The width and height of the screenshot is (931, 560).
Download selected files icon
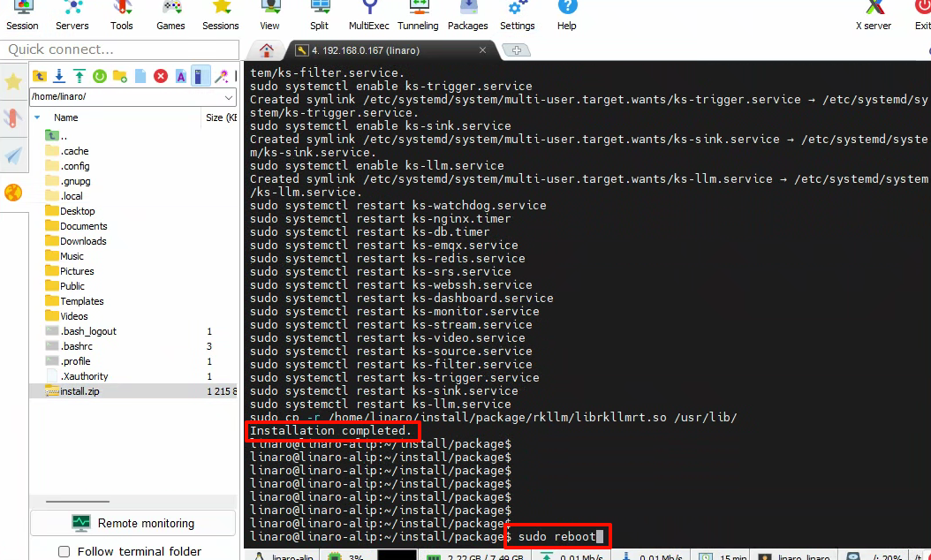point(59,76)
